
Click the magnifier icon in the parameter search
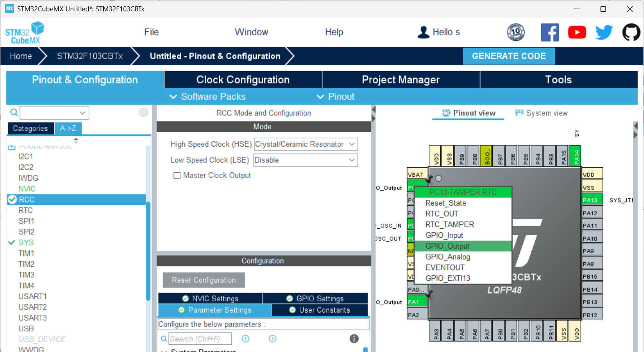tap(164, 339)
